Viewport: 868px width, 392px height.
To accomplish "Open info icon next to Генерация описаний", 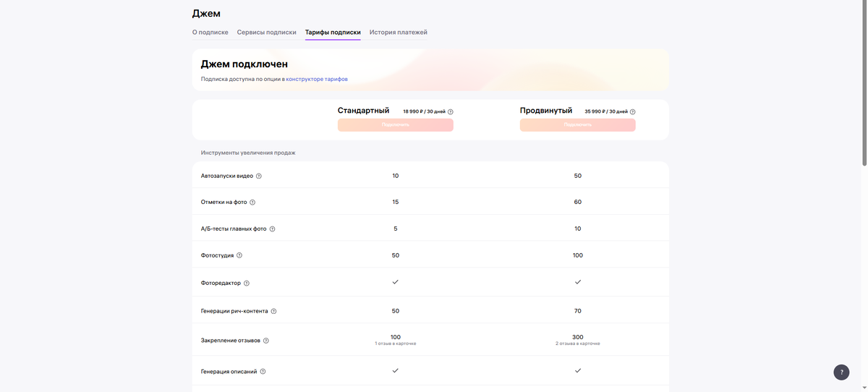I will click(x=263, y=372).
